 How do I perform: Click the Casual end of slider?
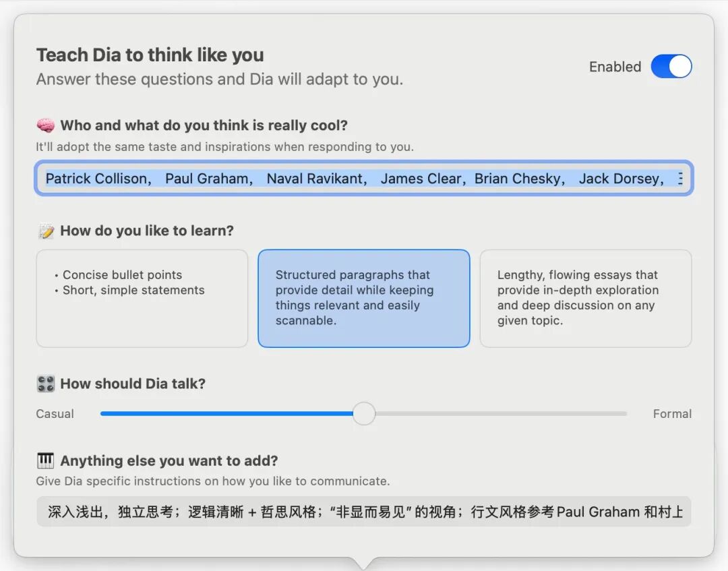point(55,414)
